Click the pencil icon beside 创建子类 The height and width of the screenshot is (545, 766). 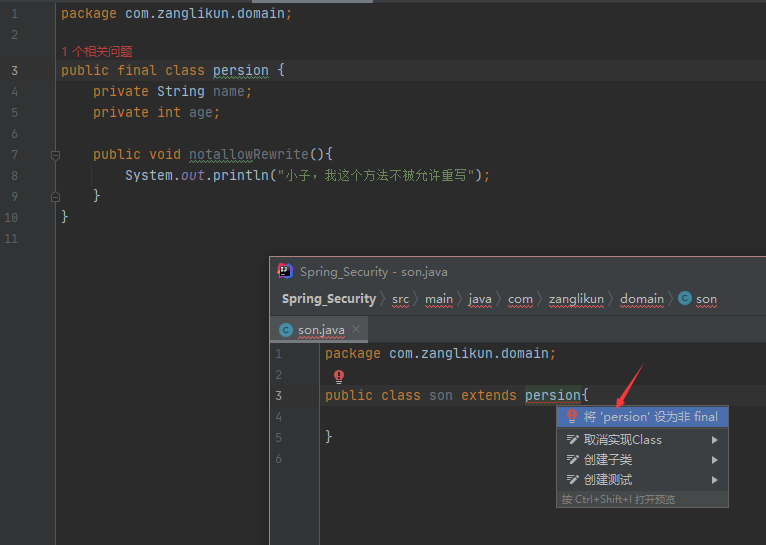pos(573,460)
